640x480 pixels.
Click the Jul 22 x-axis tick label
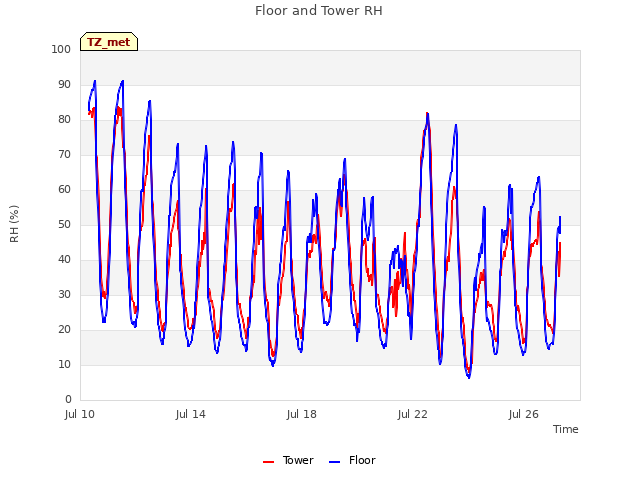coord(413,415)
